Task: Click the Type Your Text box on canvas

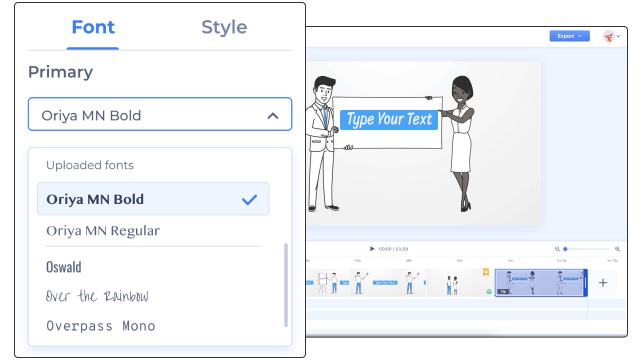Action: pos(389,120)
